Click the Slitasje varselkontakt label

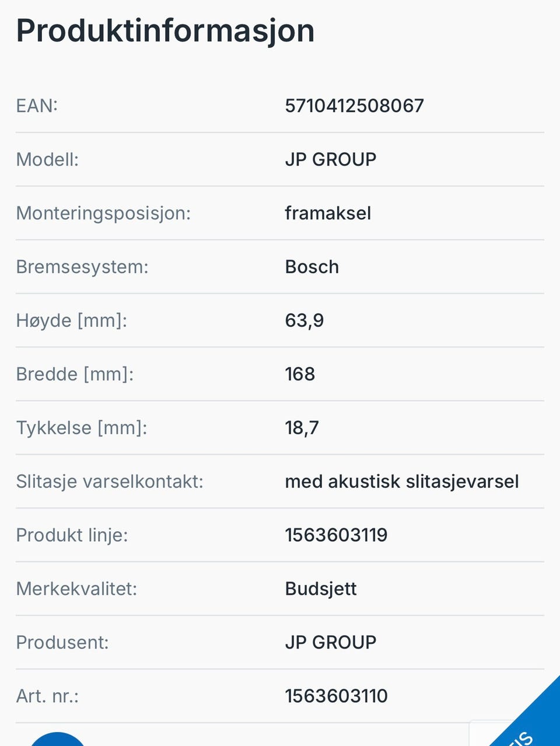coord(110,482)
